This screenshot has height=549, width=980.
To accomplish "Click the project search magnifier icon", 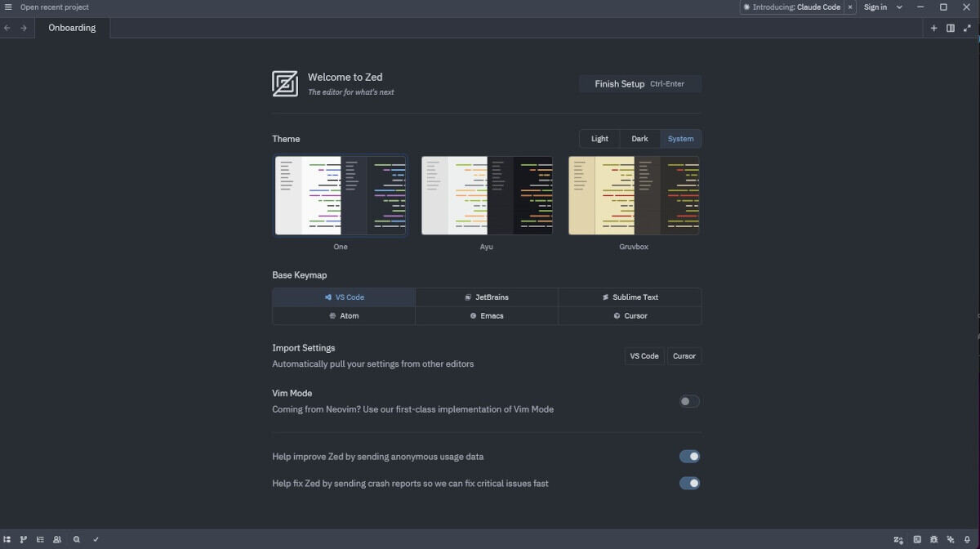I will pos(77,539).
